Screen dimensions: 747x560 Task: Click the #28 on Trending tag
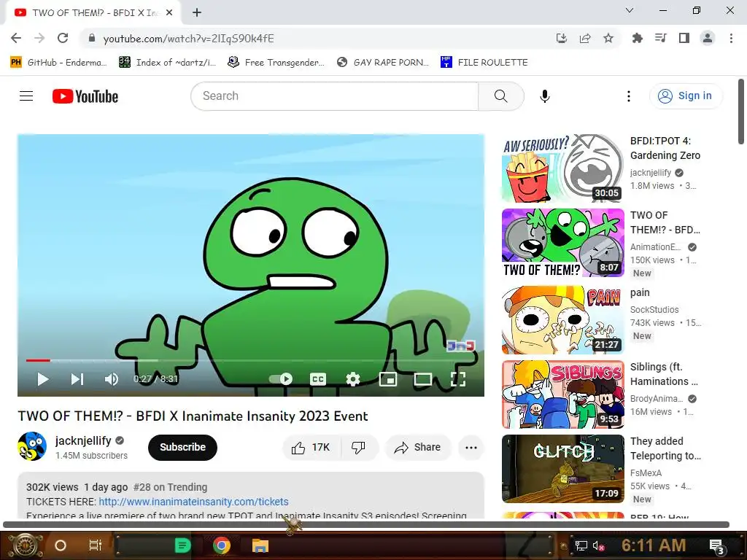pyautogui.click(x=170, y=487)
